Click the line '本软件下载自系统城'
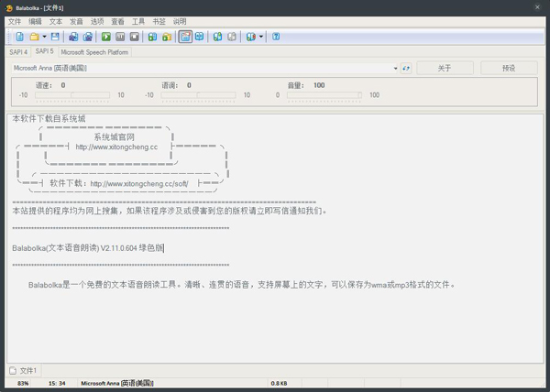550x392 pixels. (x=49, y=119)
